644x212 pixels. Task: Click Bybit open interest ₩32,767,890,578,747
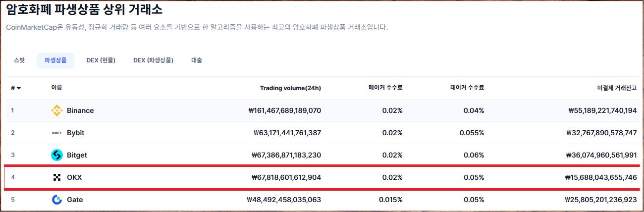(601, 133)
